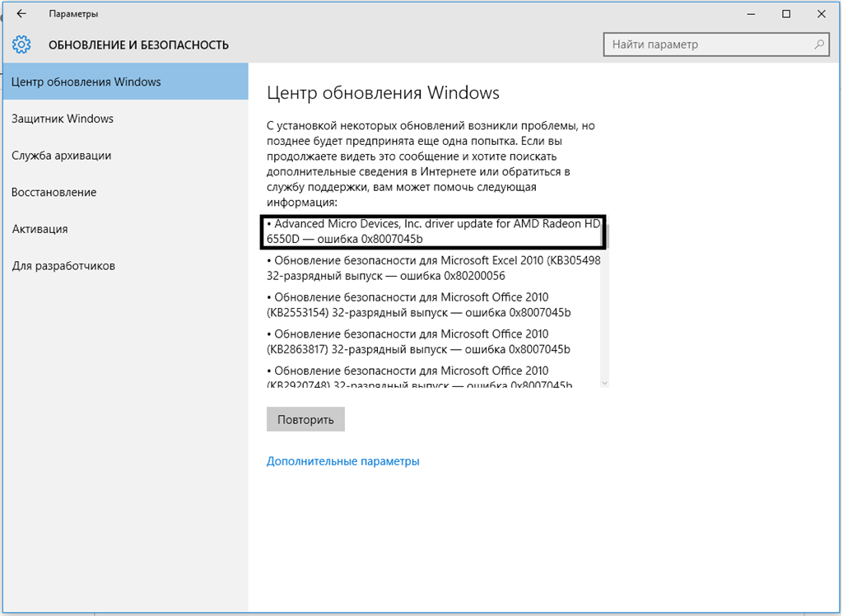Go to Восстановление settings
The height and width of the screenshot is (616, 843).
coord(126,192)
